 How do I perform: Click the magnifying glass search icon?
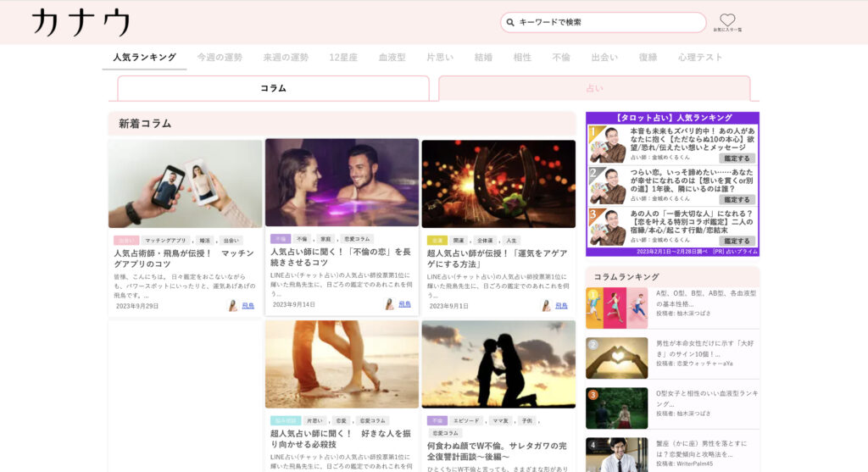click(510, 22)
